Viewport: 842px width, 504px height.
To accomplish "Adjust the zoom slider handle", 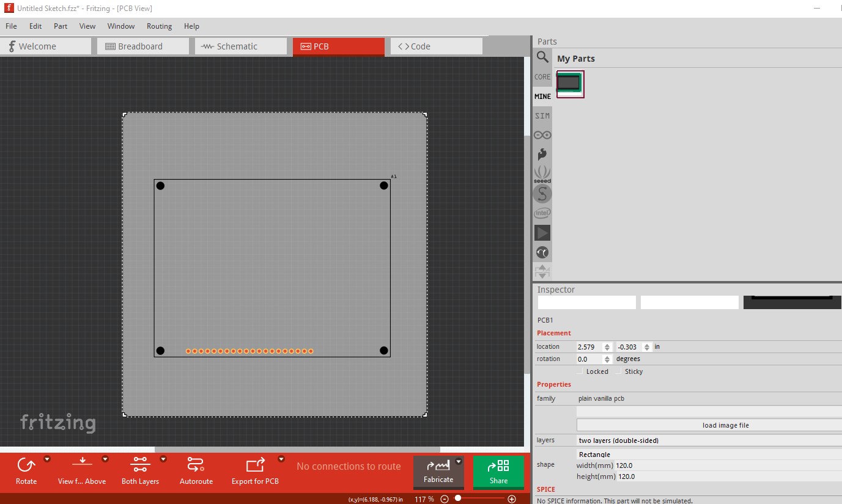I will coord(458,499).
